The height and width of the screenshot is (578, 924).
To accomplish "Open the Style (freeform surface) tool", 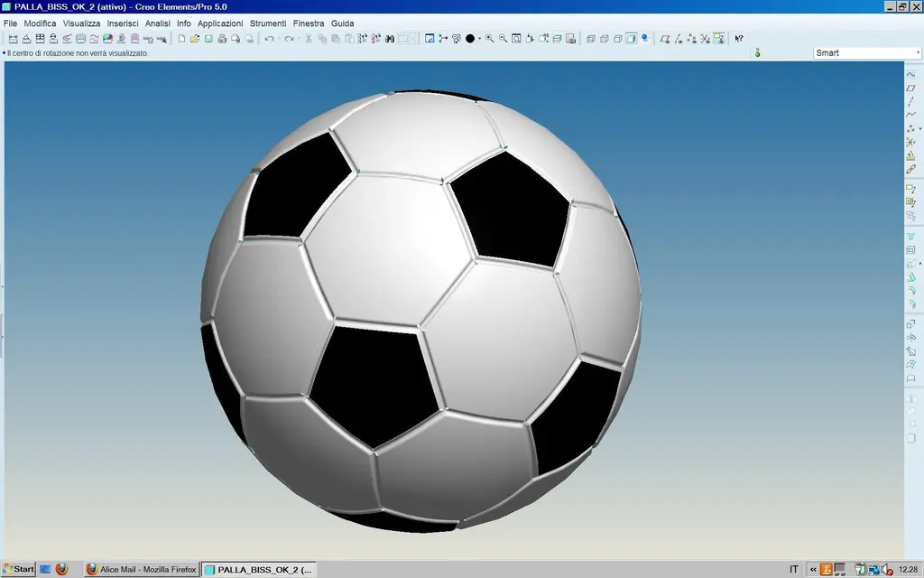I will tap(910, 378).
